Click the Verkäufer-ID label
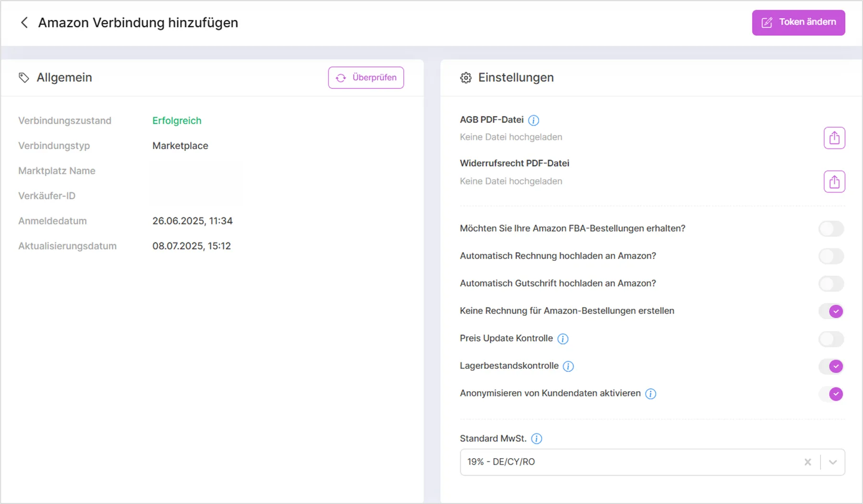863x504 pixels. point(47,196)
